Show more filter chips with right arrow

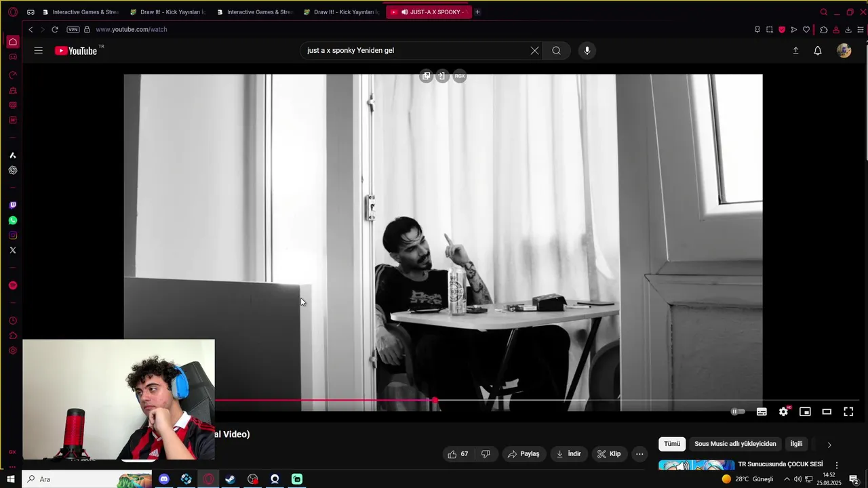[x=829, y=445]
